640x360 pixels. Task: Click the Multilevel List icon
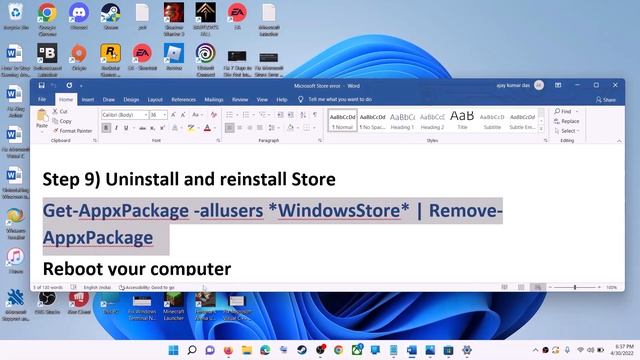click(x=262, y=115)
